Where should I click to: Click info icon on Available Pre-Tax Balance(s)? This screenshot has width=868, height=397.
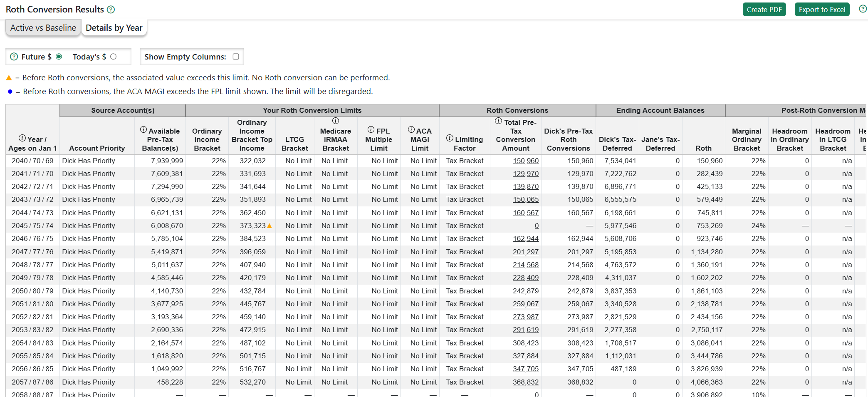click(143, 129)
